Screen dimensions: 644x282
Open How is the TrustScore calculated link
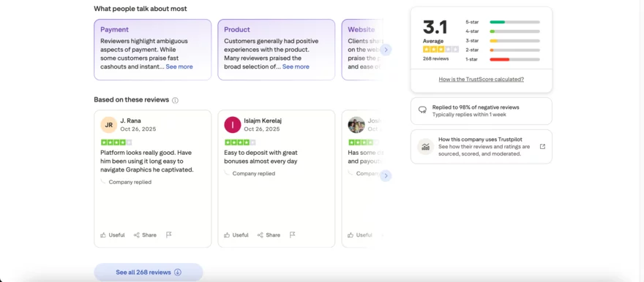click(x=481, y=79)
